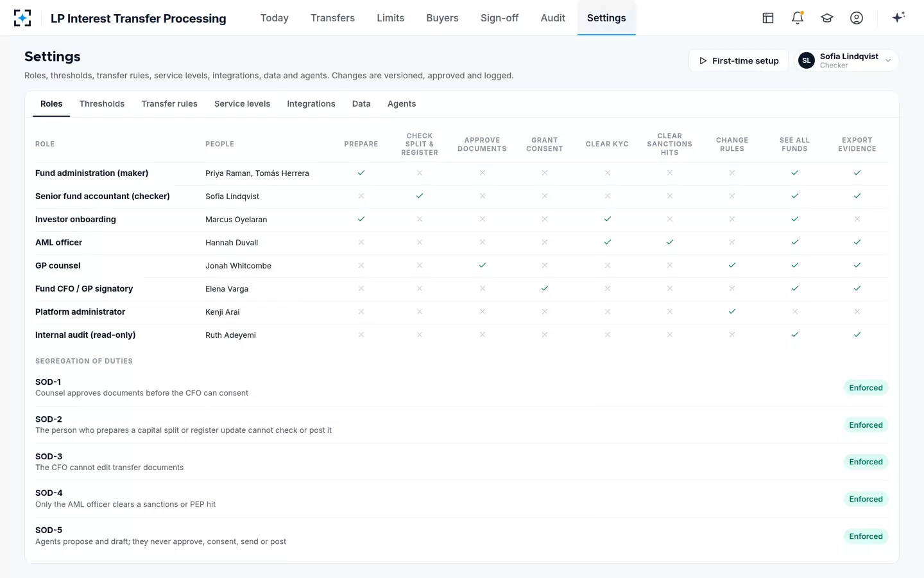Click Approve documents checkmark for GP counsel

pos(483,265)
